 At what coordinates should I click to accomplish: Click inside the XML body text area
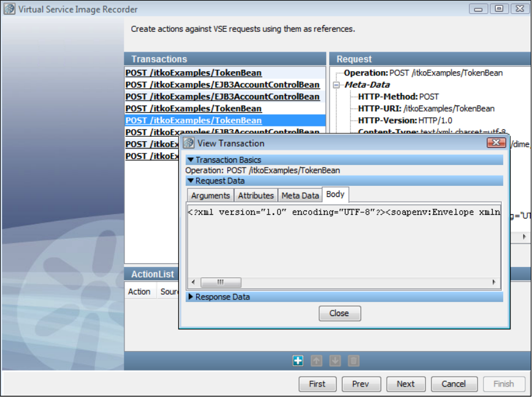344,241
